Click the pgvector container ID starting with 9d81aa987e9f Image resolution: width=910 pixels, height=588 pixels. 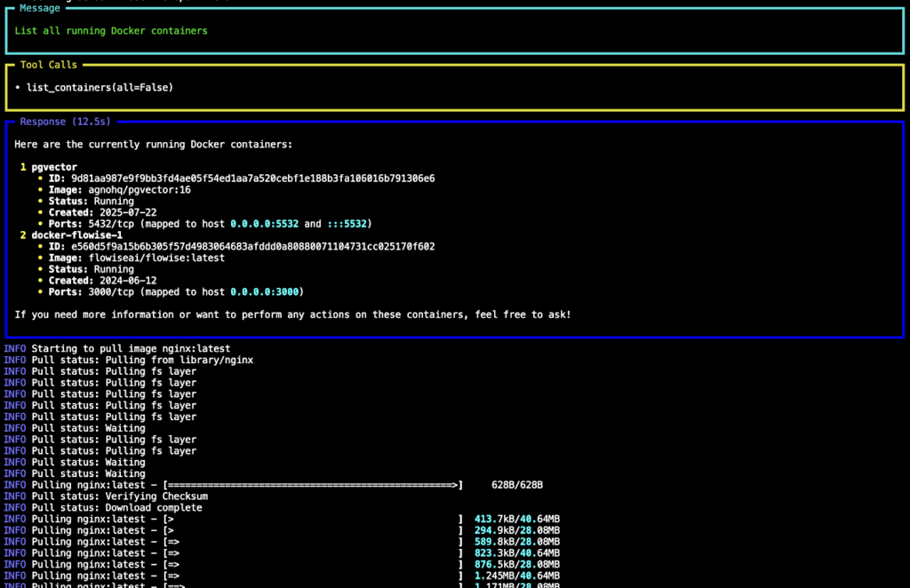point(253,179)
